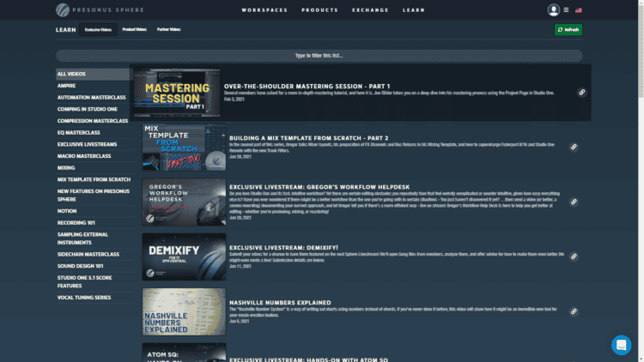This screenshot has height=362, width=644.
Task: Select Mix Template From Scratch category
Action: 95,180
